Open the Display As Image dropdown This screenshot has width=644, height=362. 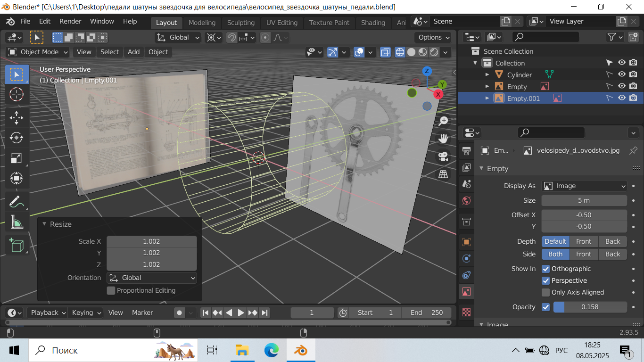point(584,186)
